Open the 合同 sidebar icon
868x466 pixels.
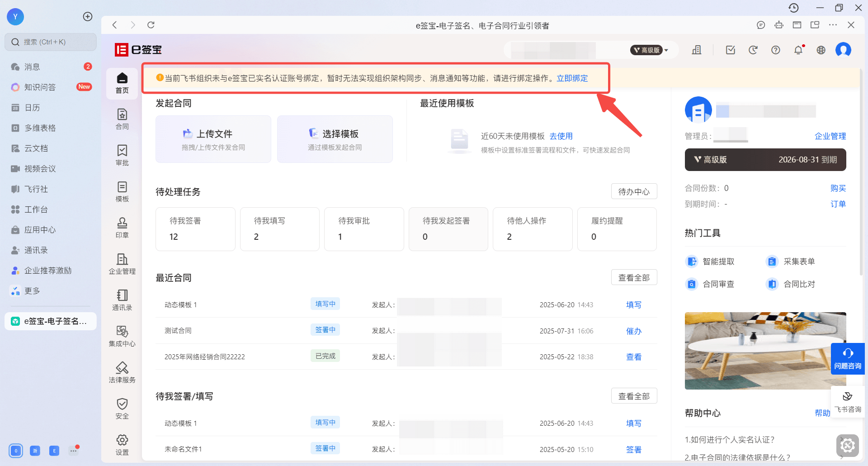[x=122, y=119]
